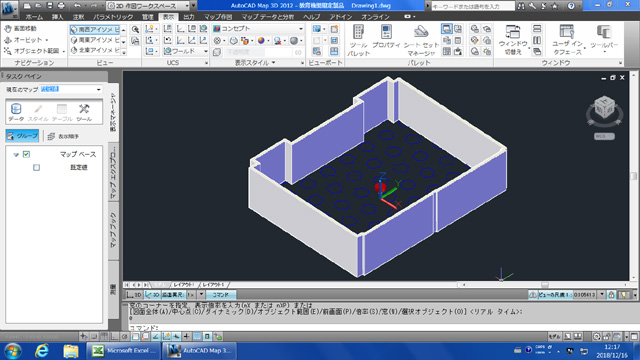Image resolution: width=640 pixels, height=360 pixels.
Task: Open the プロパティ properties palette
Action: click(386, 37)
